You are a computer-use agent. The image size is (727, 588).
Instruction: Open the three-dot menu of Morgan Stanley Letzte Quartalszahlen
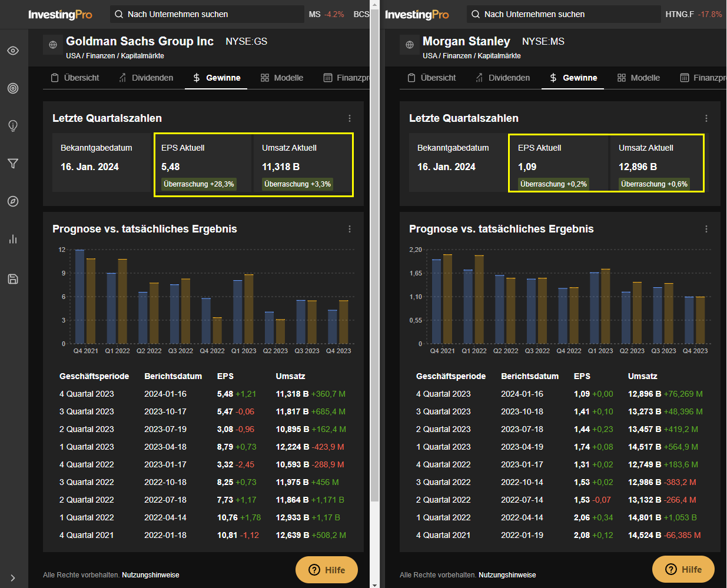706,118
